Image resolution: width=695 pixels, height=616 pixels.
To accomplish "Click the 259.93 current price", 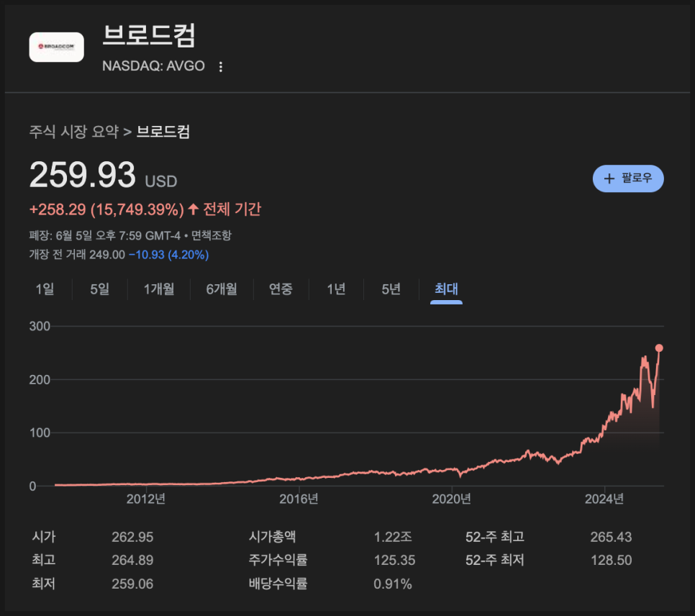I will point(83,175).
